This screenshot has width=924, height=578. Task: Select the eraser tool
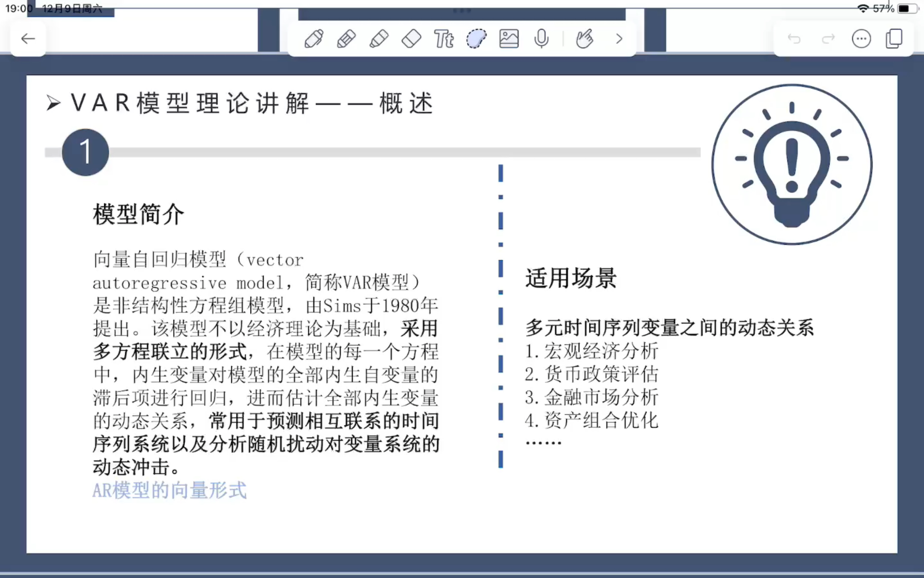point(411,39)
